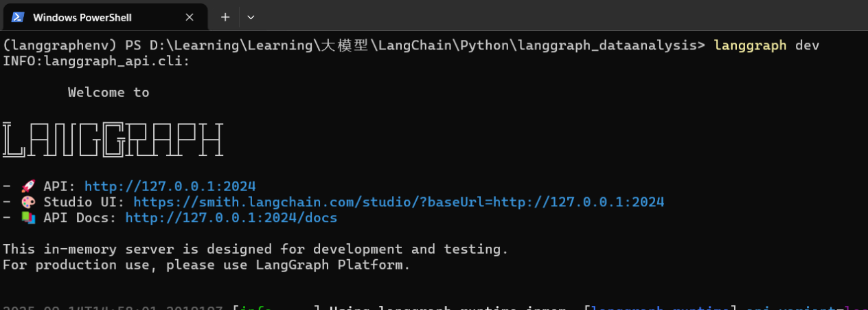Click the INFO:langgraph_api.cli line

pyautogui.click(x=96, y=61)
